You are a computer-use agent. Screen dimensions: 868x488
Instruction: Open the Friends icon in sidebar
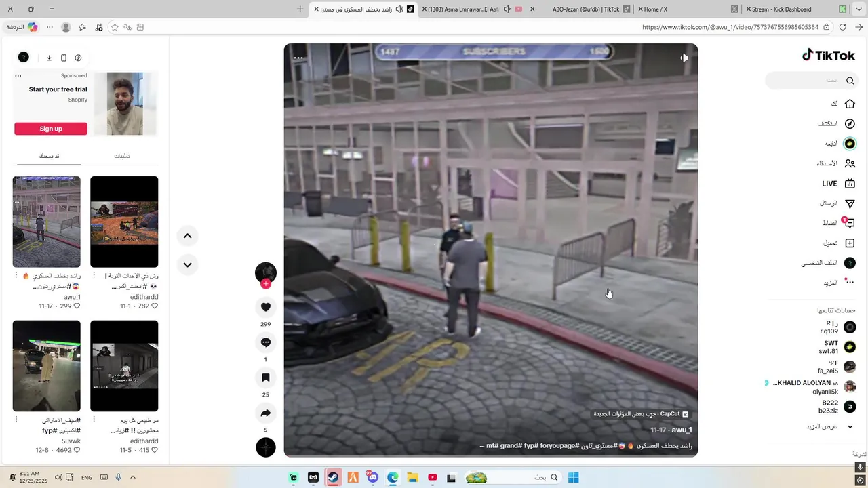(850, 163)
